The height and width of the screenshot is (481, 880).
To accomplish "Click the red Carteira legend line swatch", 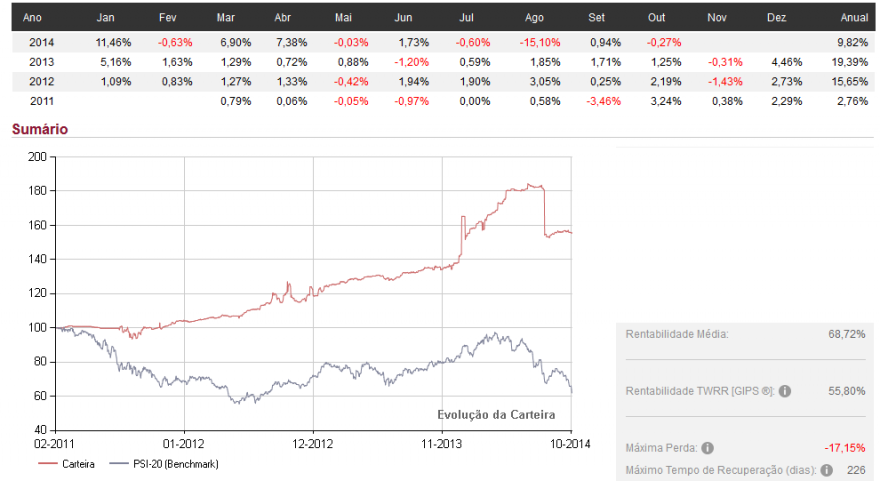I will (48, 464).
